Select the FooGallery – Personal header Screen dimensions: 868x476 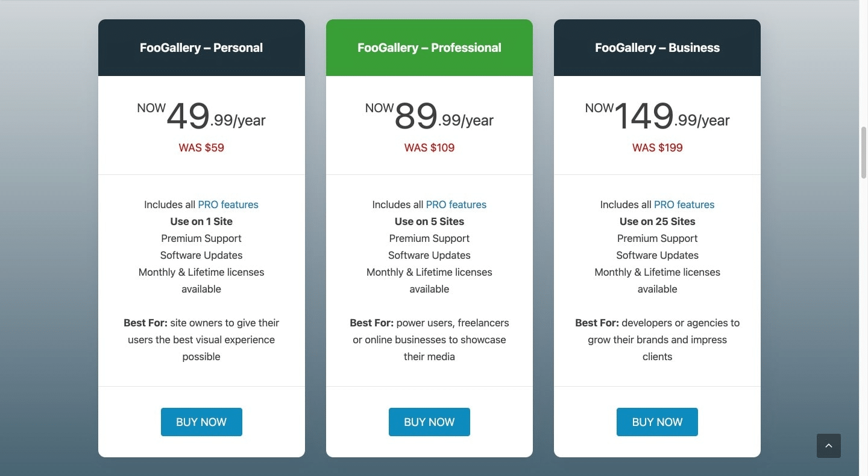pos(201,48)
